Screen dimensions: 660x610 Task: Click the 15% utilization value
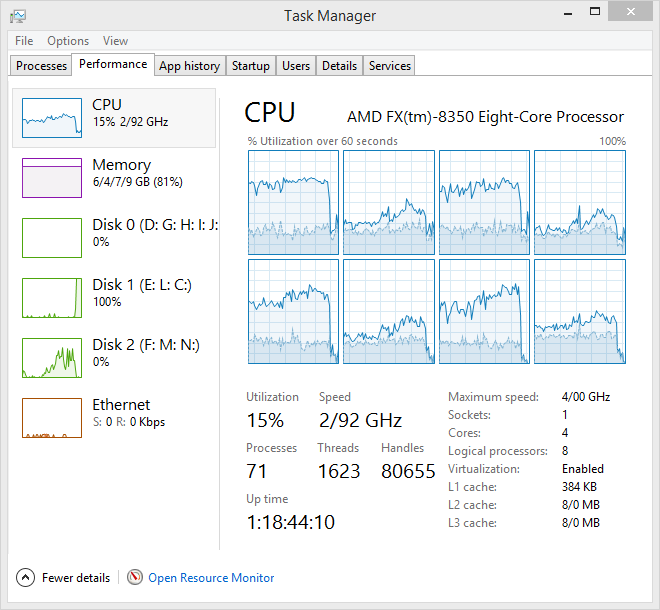tap(265, 420)
